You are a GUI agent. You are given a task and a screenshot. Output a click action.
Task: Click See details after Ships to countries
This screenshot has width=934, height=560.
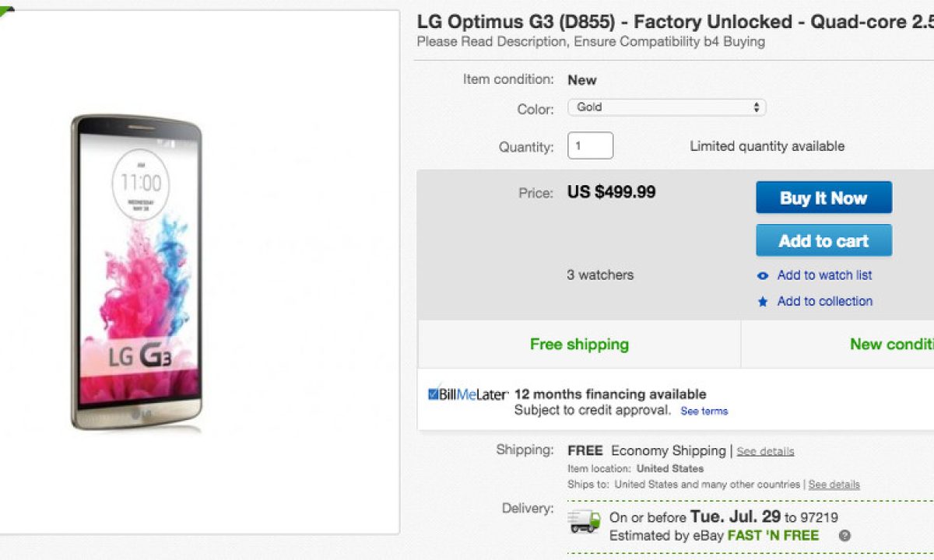tap(834, 485)
